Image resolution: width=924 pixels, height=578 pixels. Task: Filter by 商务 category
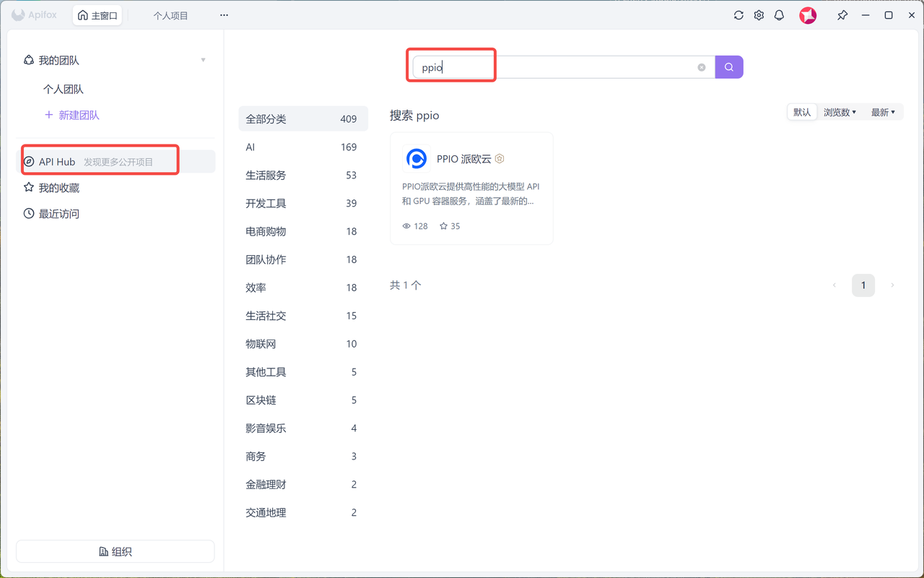pos(303,457)
